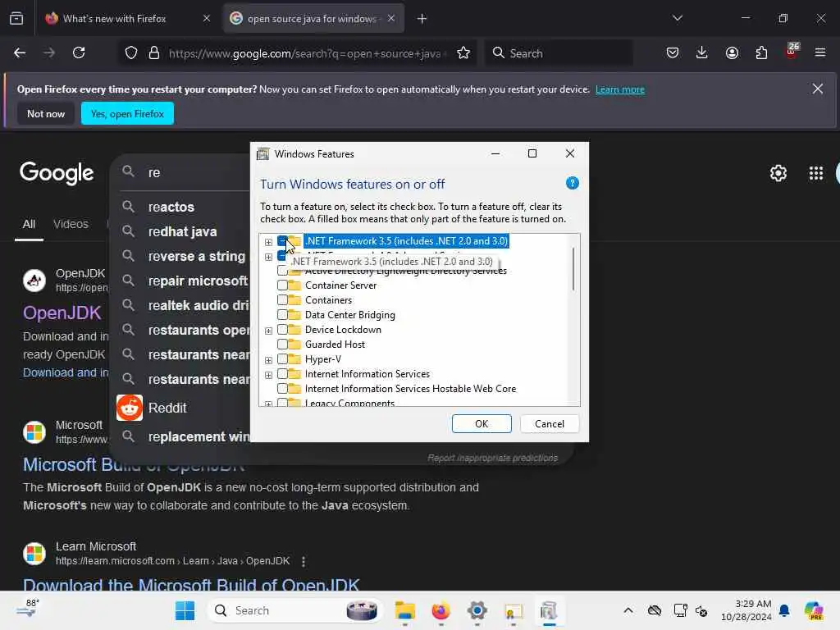The image size is (840, 630).
Task: Click Windows Features list scrollbar thumb
Action: pyautogui.click(x=573, y=269)
